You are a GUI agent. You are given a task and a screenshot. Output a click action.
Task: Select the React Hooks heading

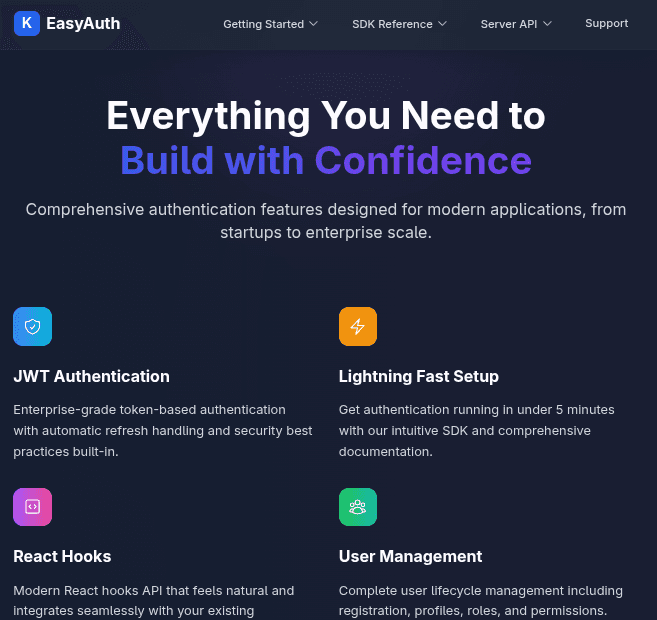62,556
